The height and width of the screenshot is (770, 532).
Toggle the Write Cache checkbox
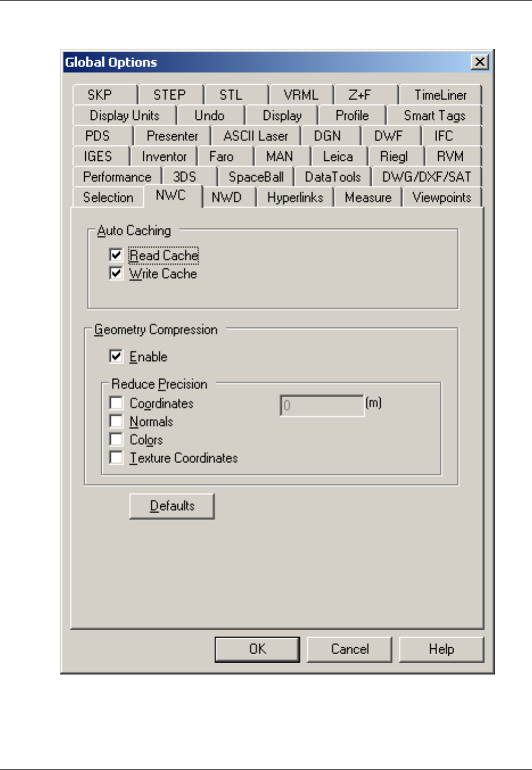click(116, 273)
